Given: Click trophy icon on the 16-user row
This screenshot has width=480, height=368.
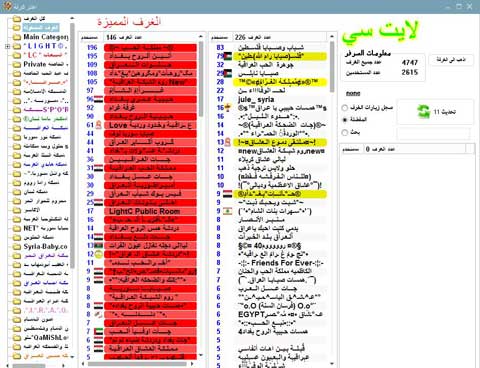Looking at the screenshot, I should pos(228,108).
